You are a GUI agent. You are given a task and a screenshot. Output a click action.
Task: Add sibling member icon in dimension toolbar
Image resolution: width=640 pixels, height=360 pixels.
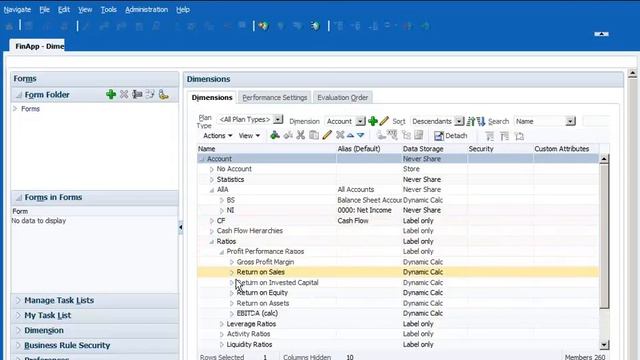[288, 135]
